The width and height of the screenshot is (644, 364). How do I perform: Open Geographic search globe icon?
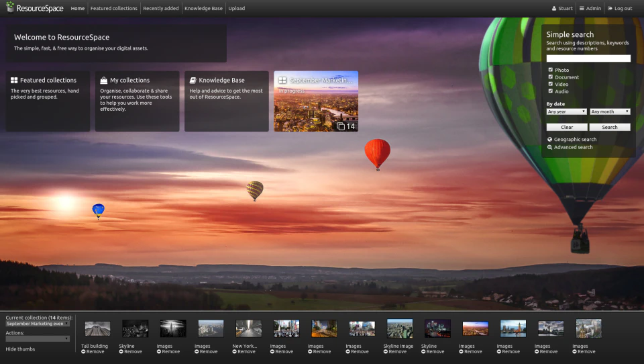(x=549, y=140)
